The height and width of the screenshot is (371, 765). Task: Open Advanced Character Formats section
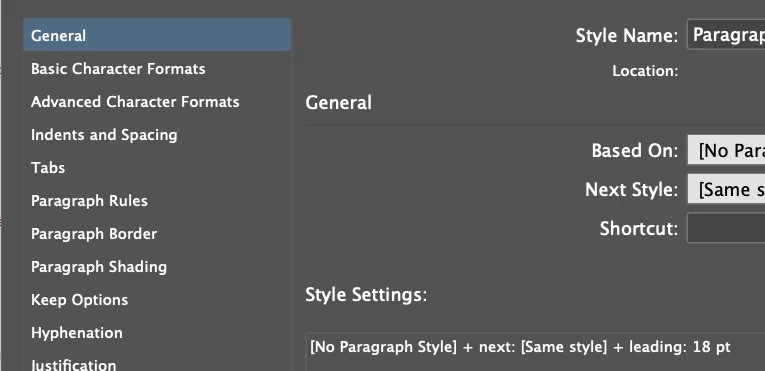[157, 102]
